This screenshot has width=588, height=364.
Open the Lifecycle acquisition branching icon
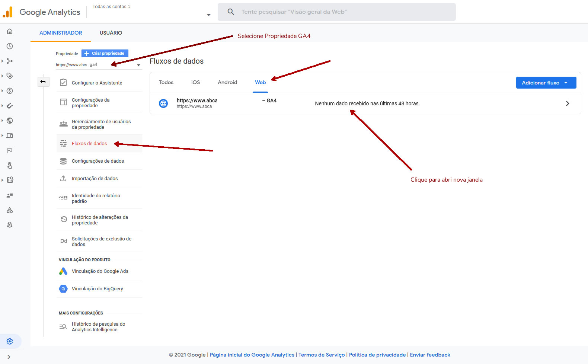click(10, 61)
